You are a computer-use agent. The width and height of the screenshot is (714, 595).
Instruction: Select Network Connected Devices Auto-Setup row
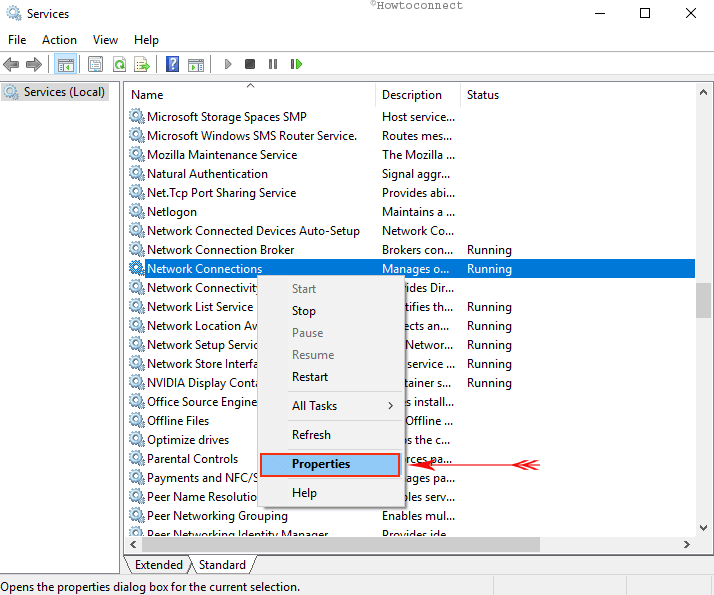click(410, 231)
